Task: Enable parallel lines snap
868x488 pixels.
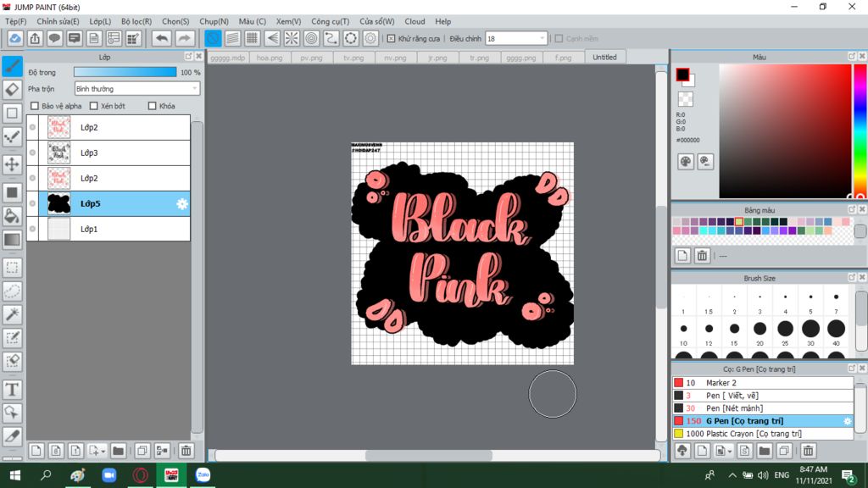Action: point(232,39)
